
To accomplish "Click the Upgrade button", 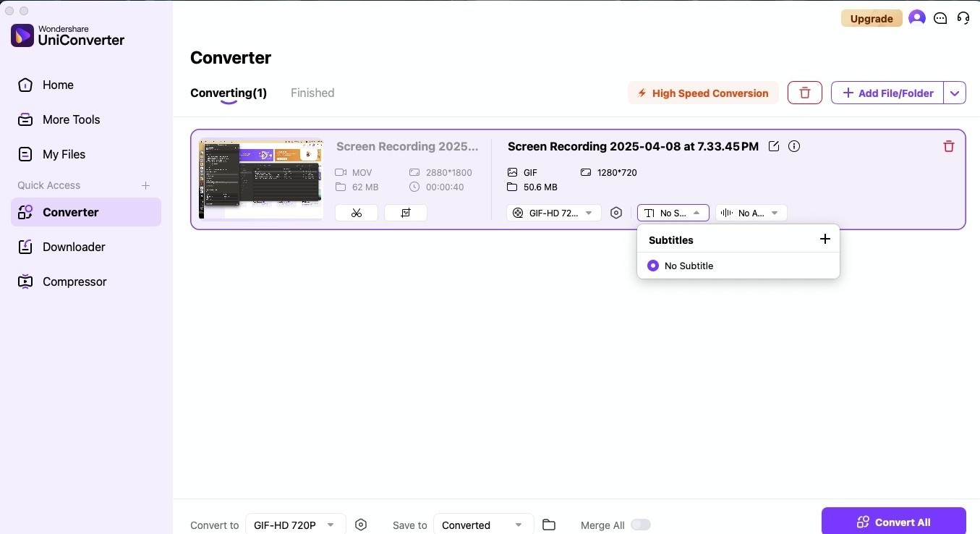I will [872, 18].
